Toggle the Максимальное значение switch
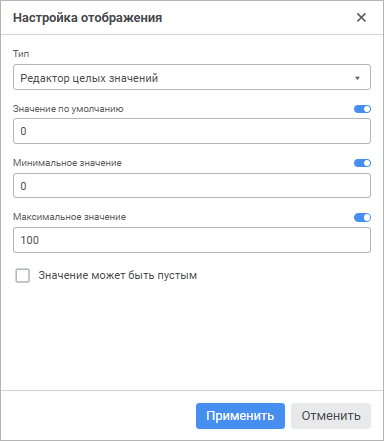384x441 pixels. [x=362, y=217]
